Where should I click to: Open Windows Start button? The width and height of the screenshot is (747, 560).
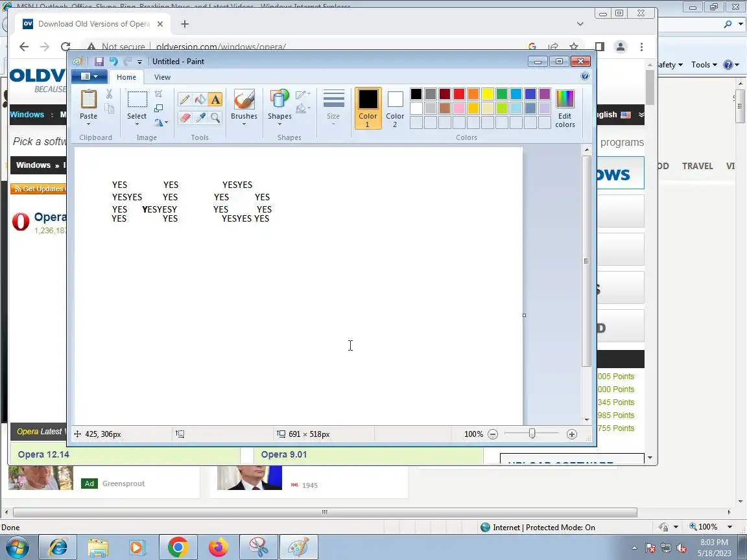18,548
